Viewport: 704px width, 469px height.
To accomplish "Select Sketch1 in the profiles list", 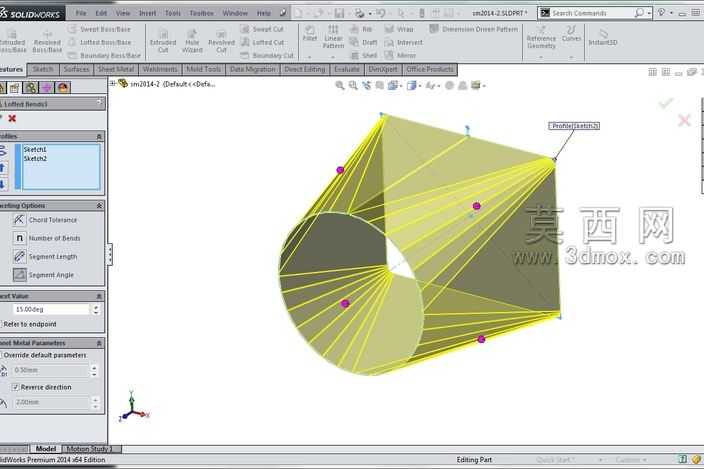I will click(x=35, y=149).
